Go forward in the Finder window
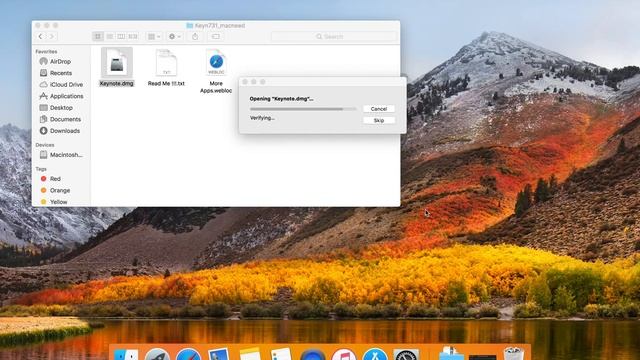 tap(51, 36)
